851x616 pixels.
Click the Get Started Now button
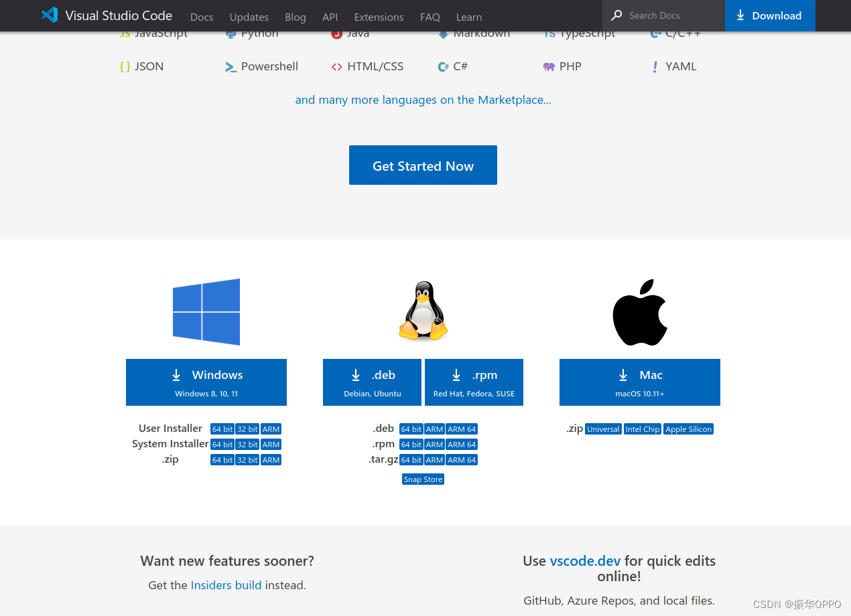(423, 165)
